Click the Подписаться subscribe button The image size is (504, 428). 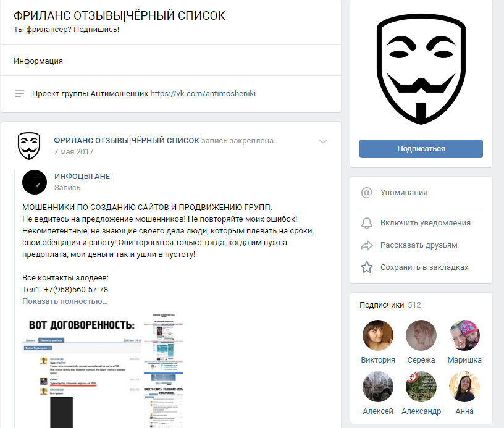[x=421, y=149]
